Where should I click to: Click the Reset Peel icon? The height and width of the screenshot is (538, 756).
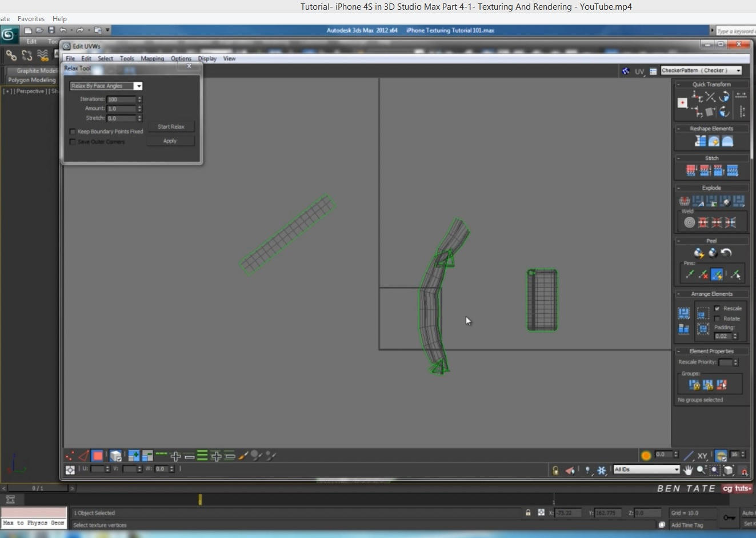[726, 253]
